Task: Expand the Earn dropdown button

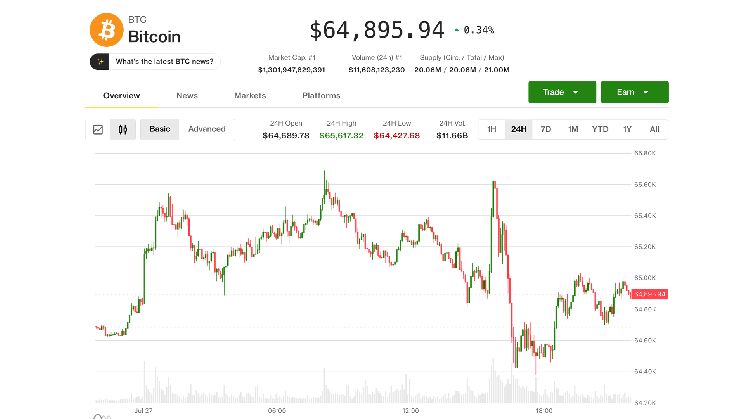Action: click(x=635, y=92)
